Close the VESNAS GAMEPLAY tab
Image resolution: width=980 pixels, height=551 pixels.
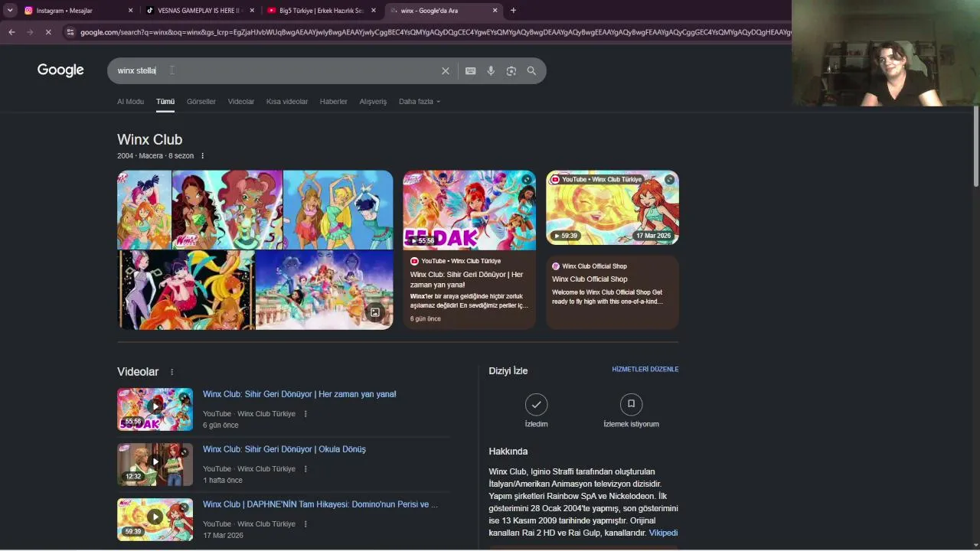252,11
